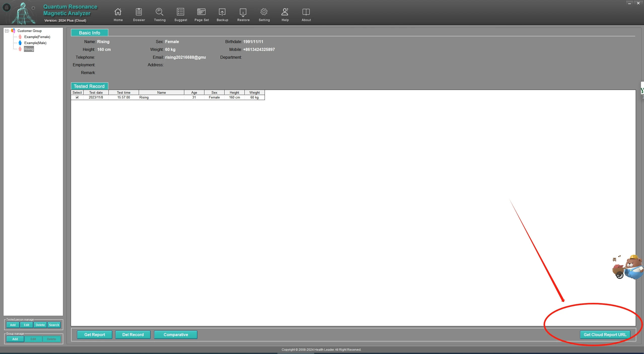Viewport: 644px width, 354px height.
Task: Uncheck the 2023/11/8 record checkbox
Action: tap(77, 98)
